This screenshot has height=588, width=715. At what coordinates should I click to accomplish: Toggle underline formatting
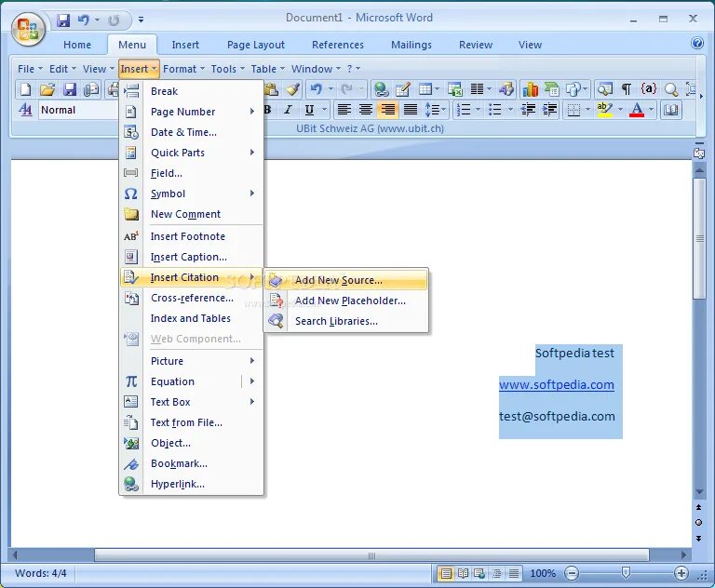click(310, 110)
